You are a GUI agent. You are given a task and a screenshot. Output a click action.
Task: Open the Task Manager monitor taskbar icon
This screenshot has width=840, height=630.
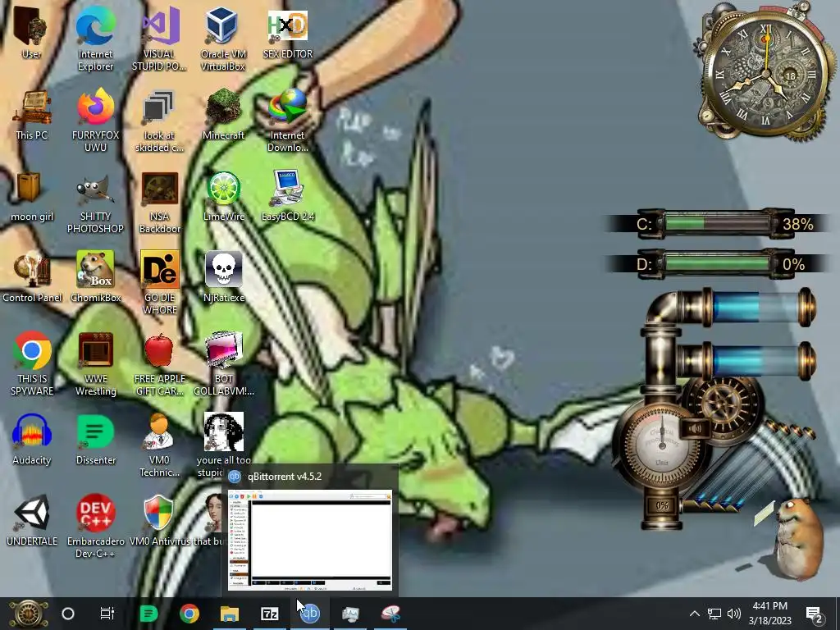(x=350, y=614)
